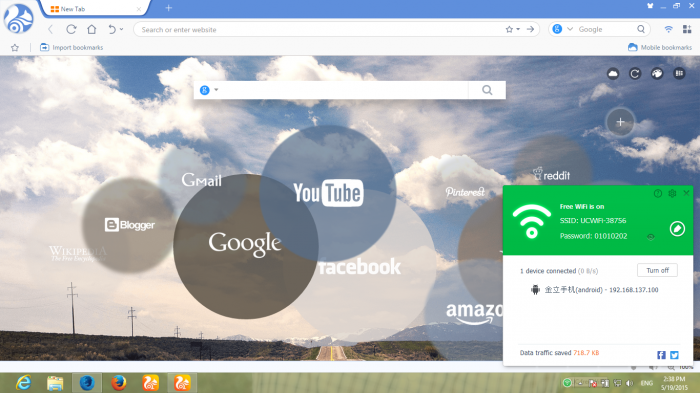Click the '1 device connected' text
Image resolution: width=700 pixels, height=393 pixels.
click(x=548, y=271)
